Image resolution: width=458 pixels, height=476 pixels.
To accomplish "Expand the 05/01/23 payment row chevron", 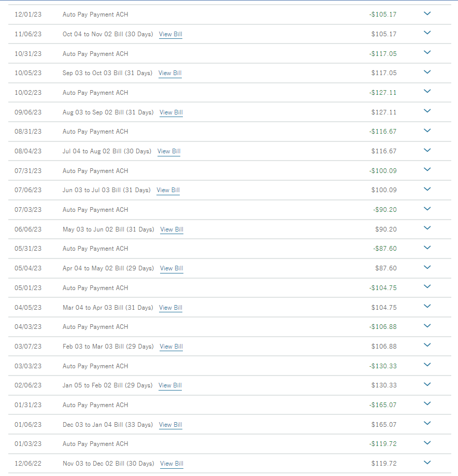I will 427,287.
